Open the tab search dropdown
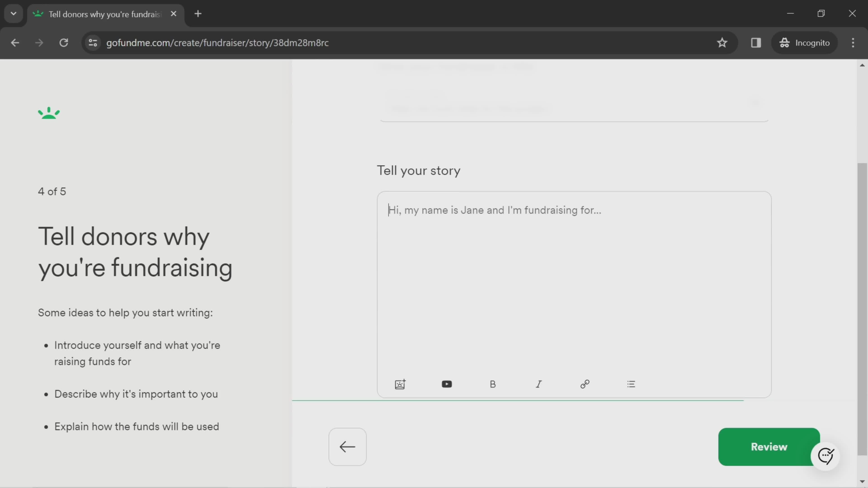 click(14, 14)
